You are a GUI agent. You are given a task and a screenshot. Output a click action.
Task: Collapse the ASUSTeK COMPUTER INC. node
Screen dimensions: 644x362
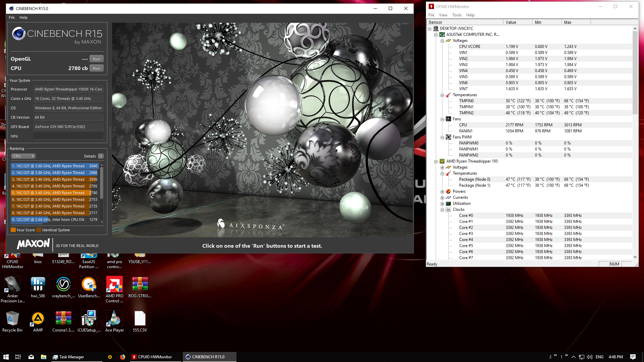(x=436, y=35)
